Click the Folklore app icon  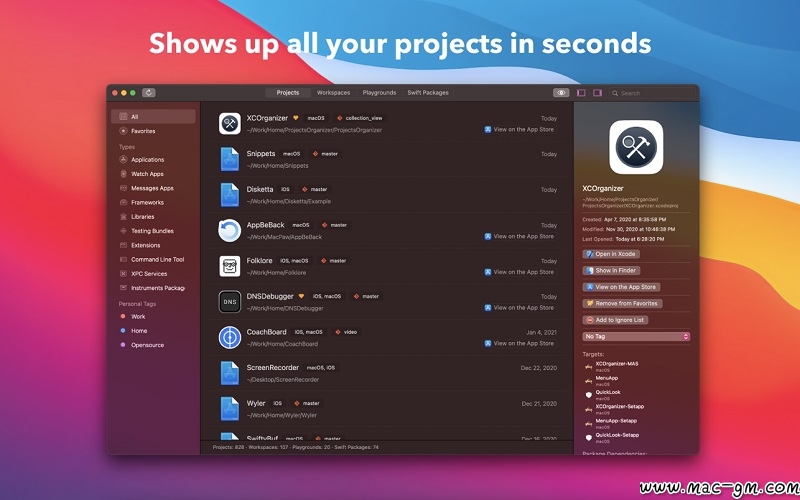coord(230,266)
